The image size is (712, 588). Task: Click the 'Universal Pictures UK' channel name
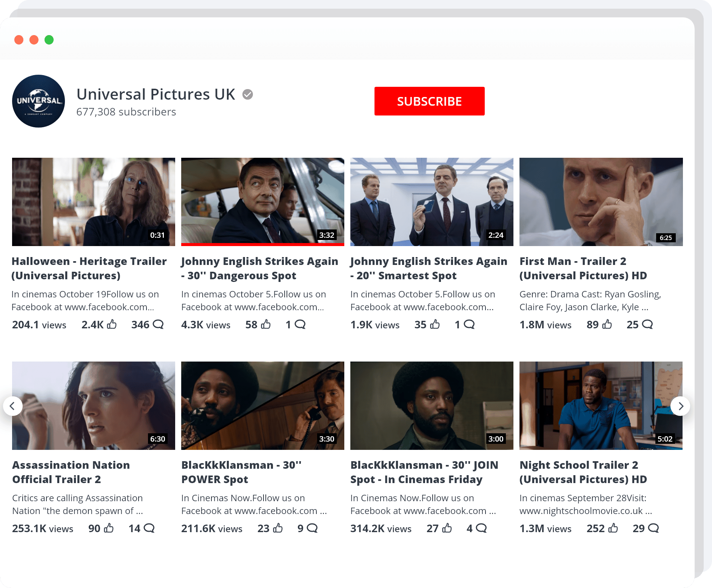(156, 94)
